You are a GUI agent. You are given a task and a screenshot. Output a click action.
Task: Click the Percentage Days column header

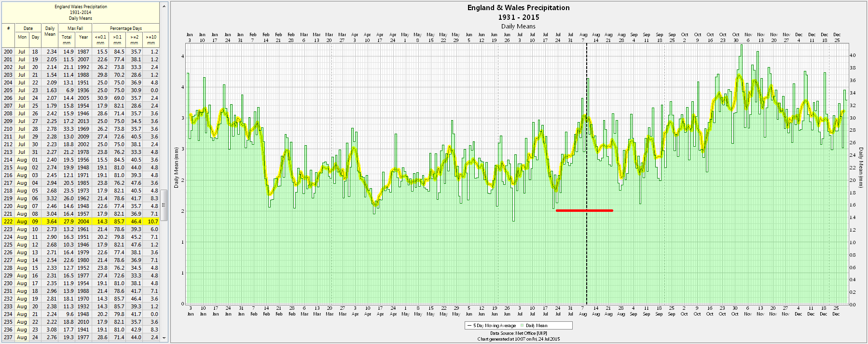(125, 28)
